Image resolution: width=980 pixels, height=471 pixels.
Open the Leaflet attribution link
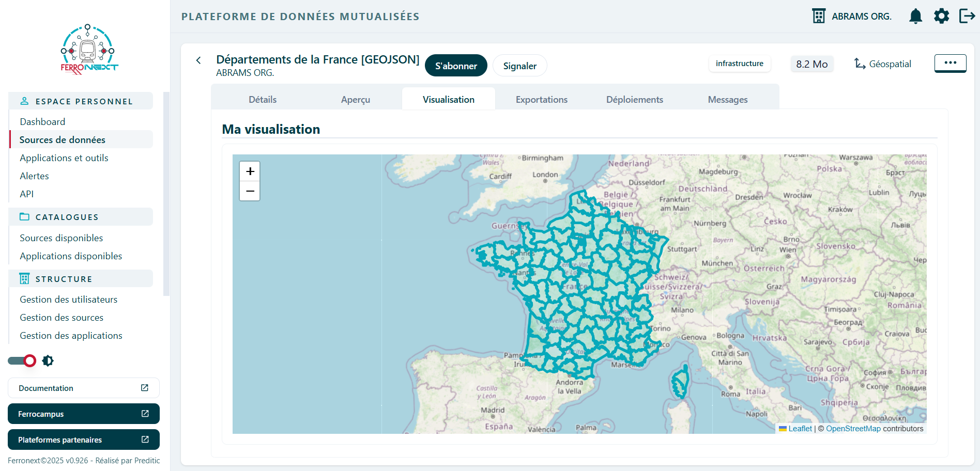pos(800,429)
